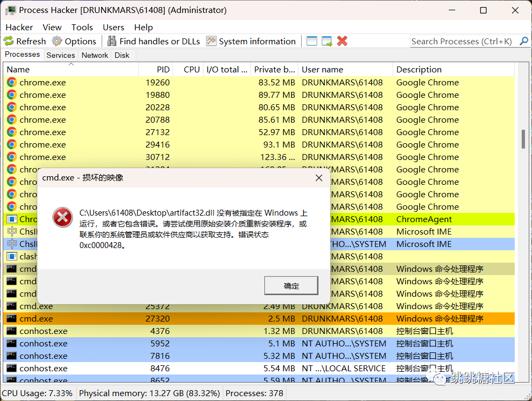Click console icon of conhost.exe PID 7816

(x=12, y=356)
